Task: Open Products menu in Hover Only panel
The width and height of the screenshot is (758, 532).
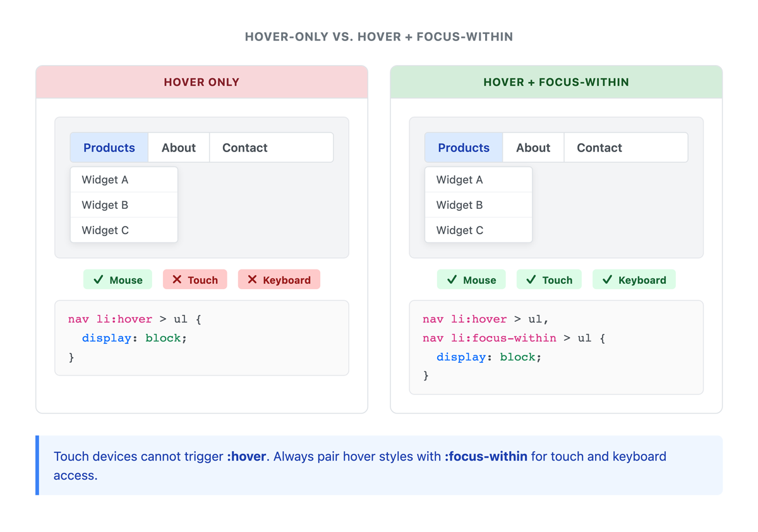Action: click(x=109, y=148)
